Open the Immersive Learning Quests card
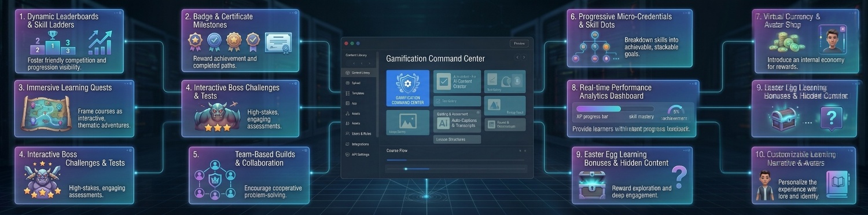 tap(74, 109)
